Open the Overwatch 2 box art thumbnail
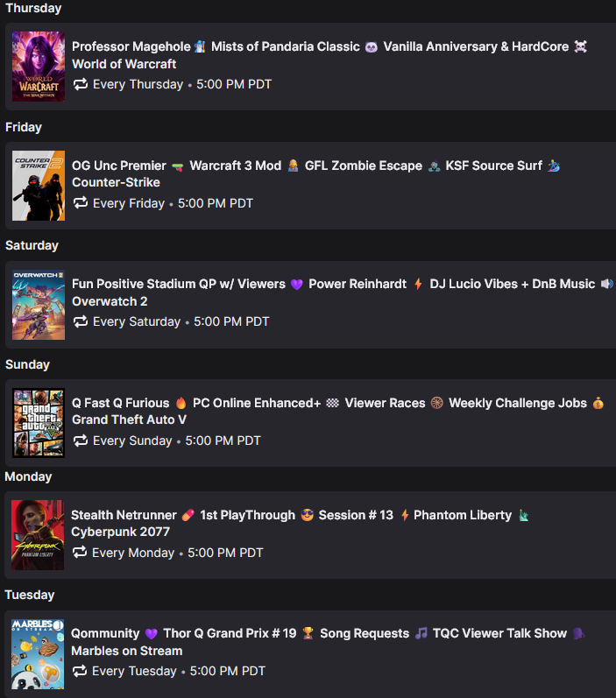The height and width of the screenshot is (698, 616). point(39,305)
